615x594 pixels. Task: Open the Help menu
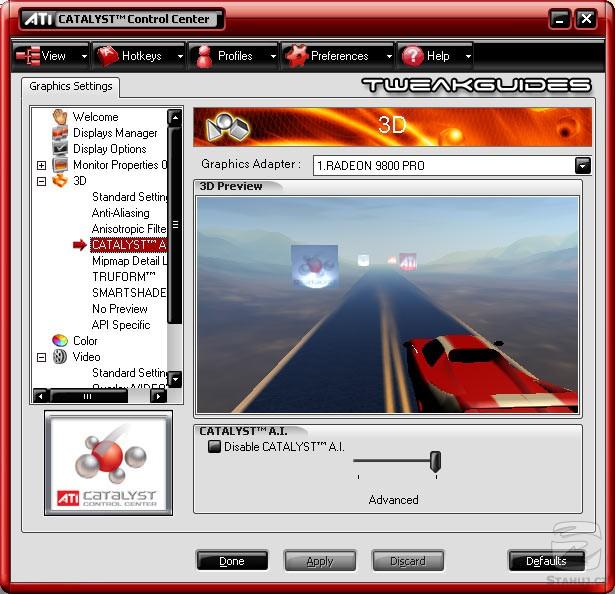tap(435, 56)
